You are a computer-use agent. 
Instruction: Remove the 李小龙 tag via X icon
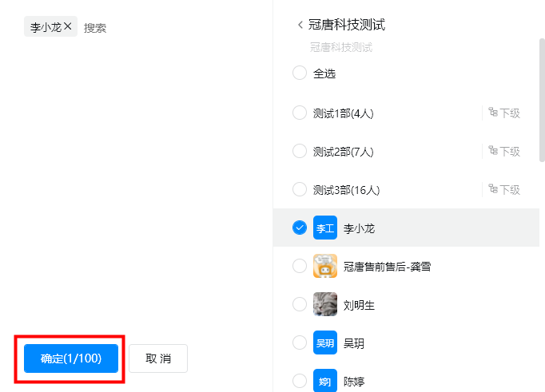[68, 26]
